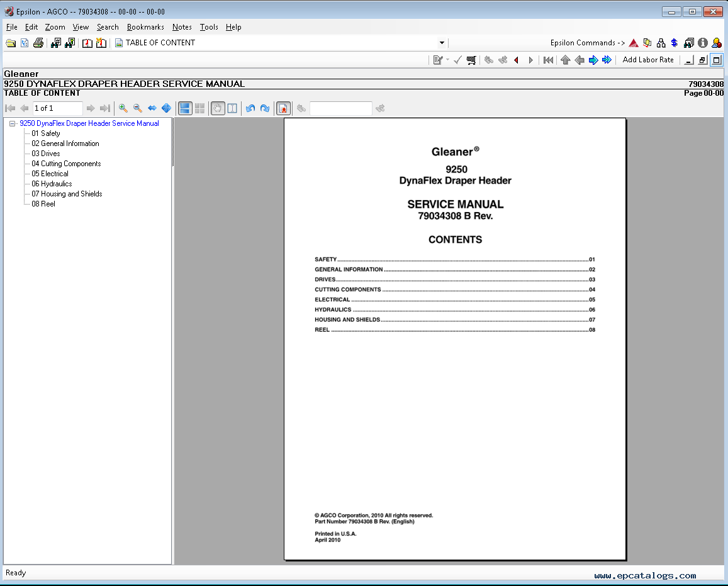Open the TABLE OF CONTENT document dropdown arrow
This screenshot has height=586, width=728.
442,43
